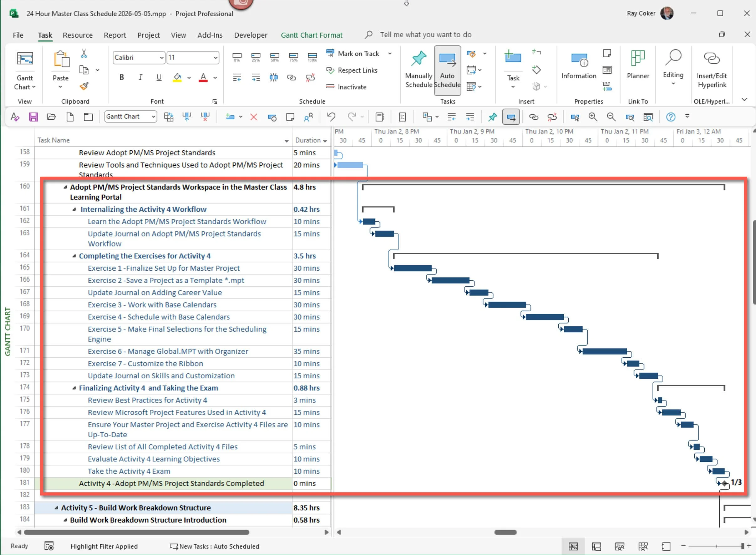This screenshot has width=756, height=555.
Task: Click the Split Task icon
Action: point(274,78)
